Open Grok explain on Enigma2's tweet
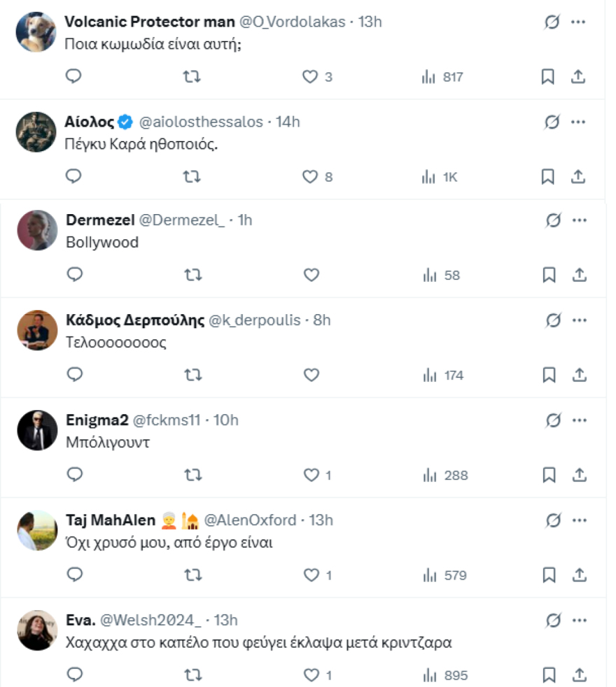 553,420
